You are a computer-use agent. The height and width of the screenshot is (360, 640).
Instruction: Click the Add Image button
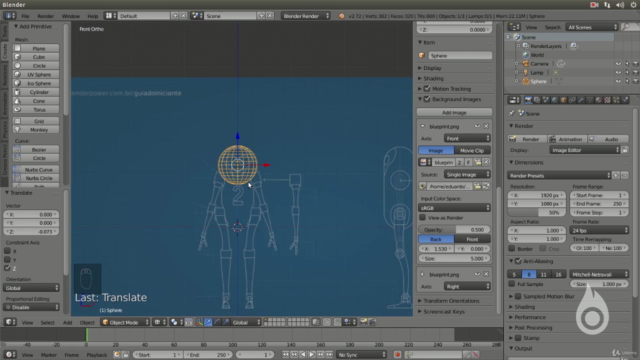(454, 112)
